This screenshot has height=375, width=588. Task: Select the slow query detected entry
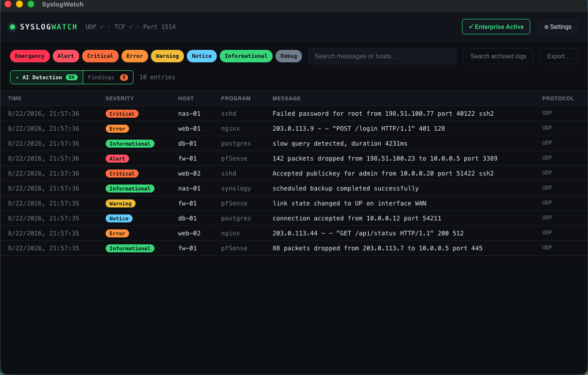click(294, 144)
